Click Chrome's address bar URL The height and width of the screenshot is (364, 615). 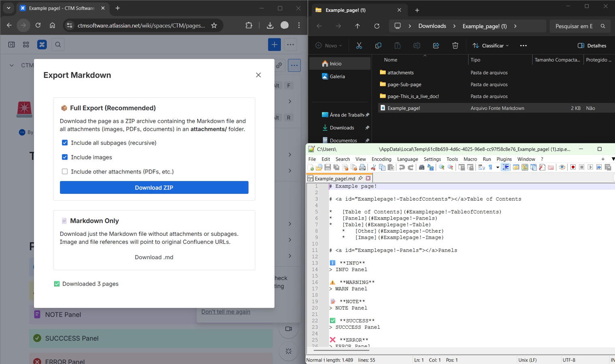click(x=141, y=25)
